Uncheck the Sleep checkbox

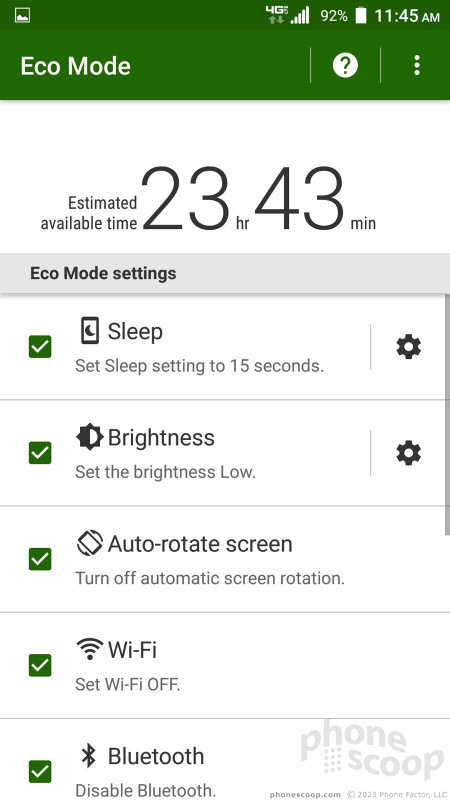click(x=40, y=347)
